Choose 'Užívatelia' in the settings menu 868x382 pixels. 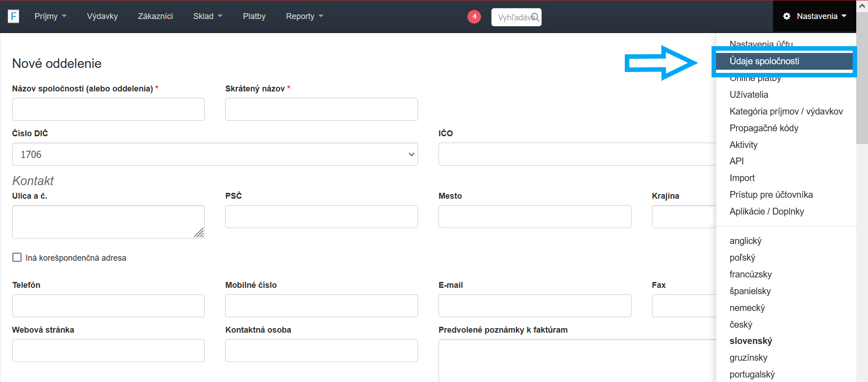749,95
